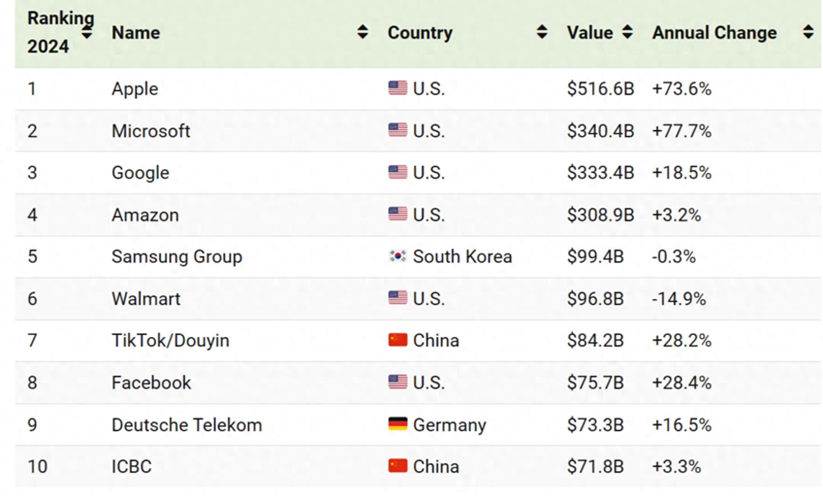
Task: Click Annual Change sort arrows
Action: [x=808, y=32]
